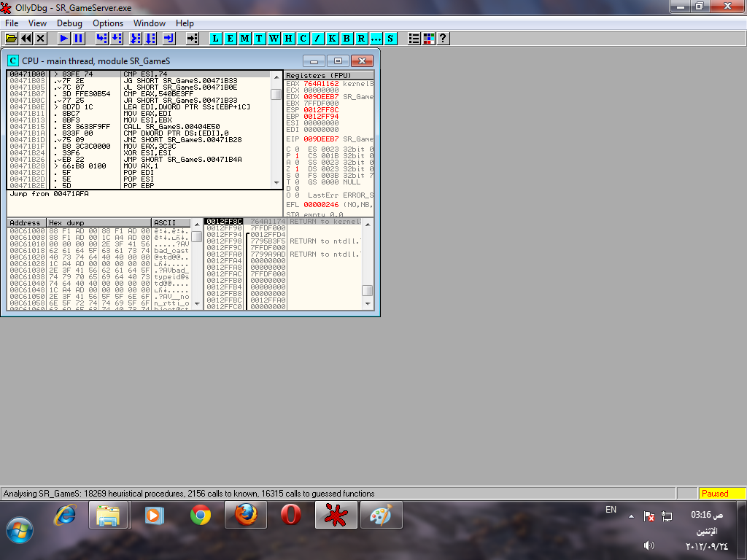
Task: Run the program with the play icon
Action: click(x=64, y=38)
